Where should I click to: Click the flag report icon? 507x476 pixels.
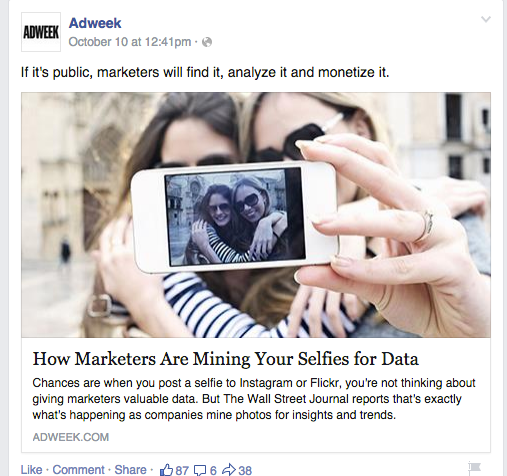pyautogui.click(x=475, y=469)
